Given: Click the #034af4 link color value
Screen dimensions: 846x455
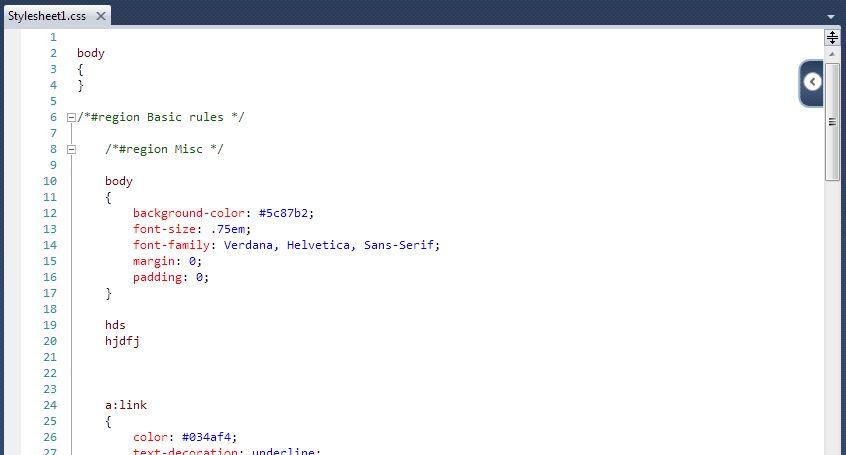Looking at the screenshot, I should (208, 437).
